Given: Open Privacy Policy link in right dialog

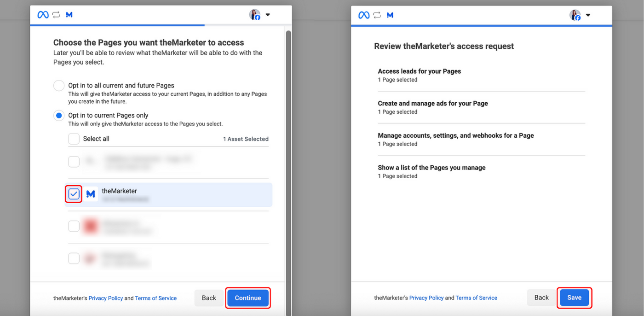Looking at the screenshot, I should 426,298.
